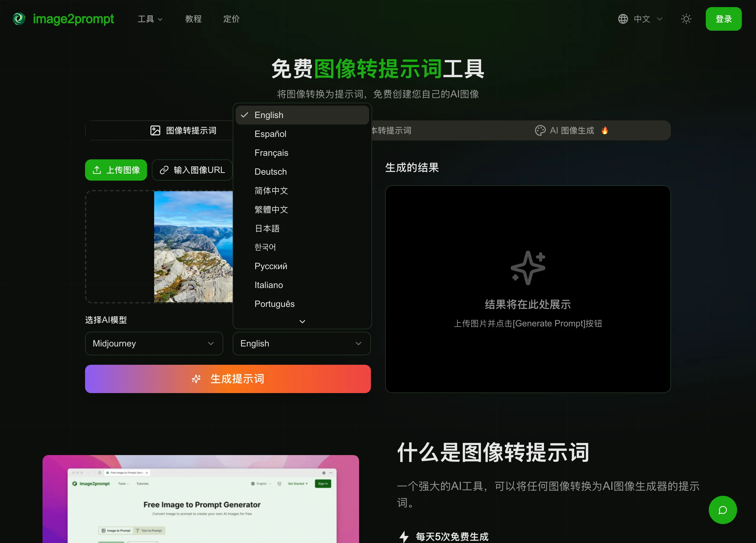The height and width of the screenshot is (543, 756).
Task: Choose Français from the language list
Action: (x=302, y=153)
